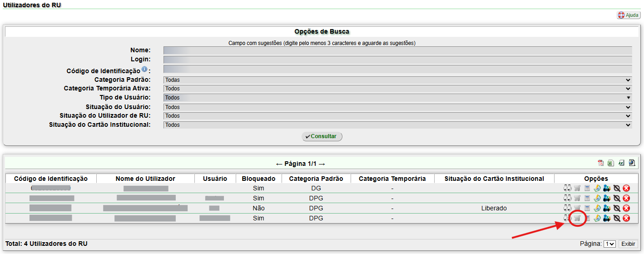Open the Ajuda help button
This screenshot has width=644, height=254.
coord(629,15)
